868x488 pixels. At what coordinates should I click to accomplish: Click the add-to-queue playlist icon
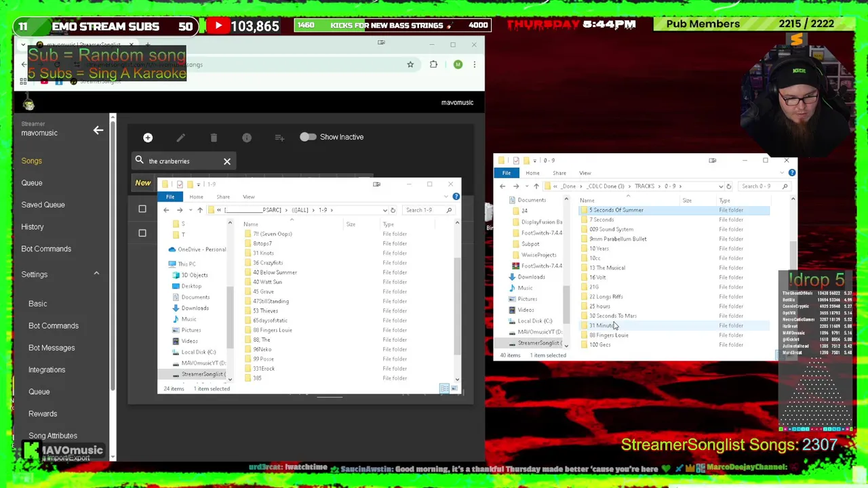pyautogui.click(x=279, y=138)
